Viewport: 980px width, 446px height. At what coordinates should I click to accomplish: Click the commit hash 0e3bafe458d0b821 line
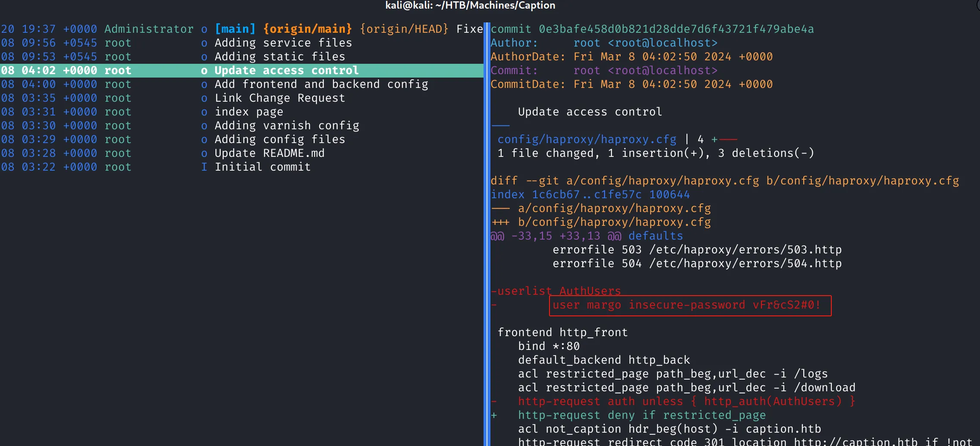point(652,29)
